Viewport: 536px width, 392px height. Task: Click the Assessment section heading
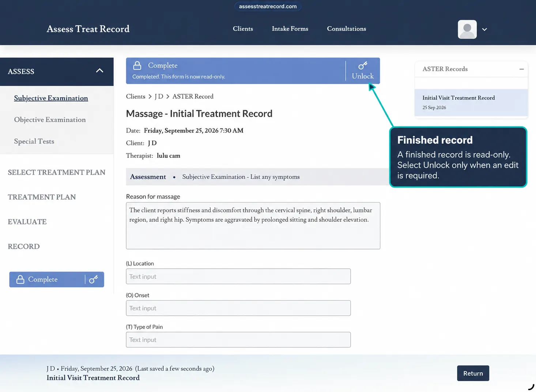pos(148,177)
